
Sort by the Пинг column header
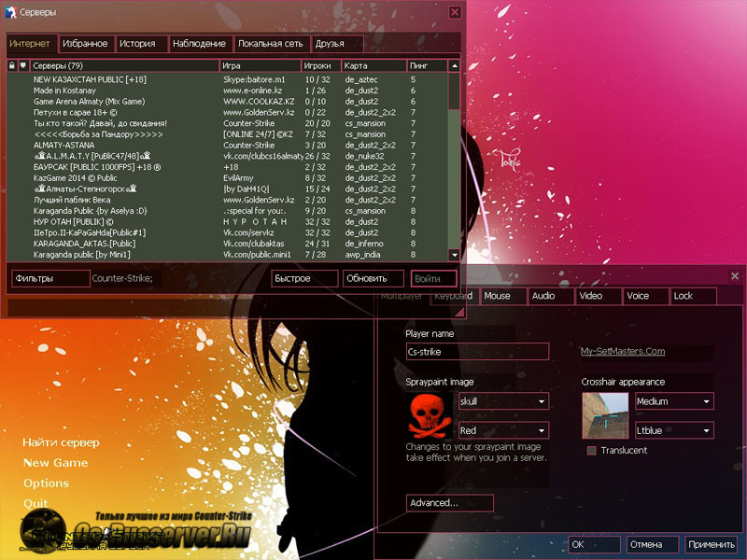428,65
